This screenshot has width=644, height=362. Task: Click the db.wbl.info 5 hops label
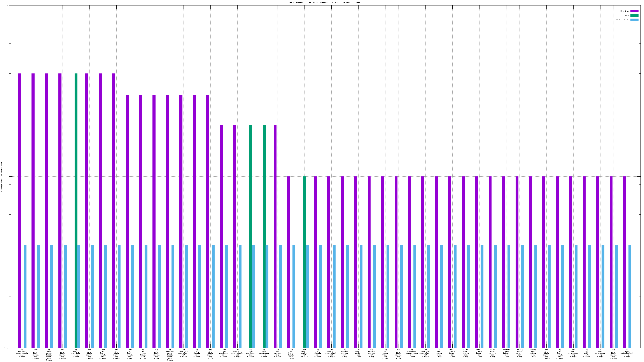coord(586,353)
